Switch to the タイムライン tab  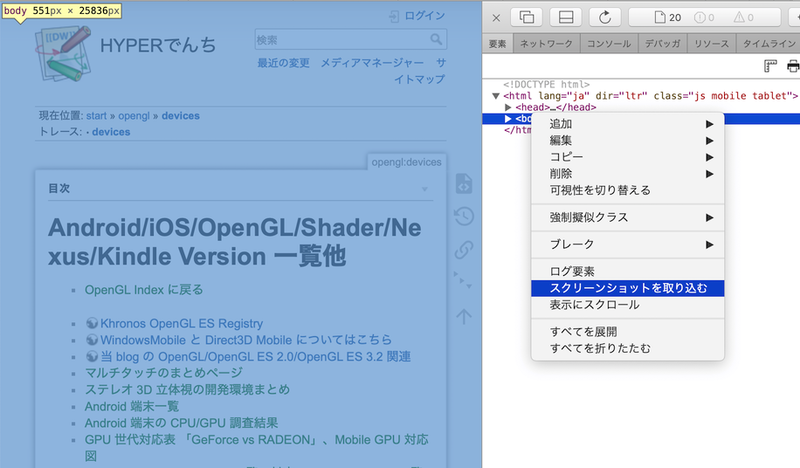[768, 43]
